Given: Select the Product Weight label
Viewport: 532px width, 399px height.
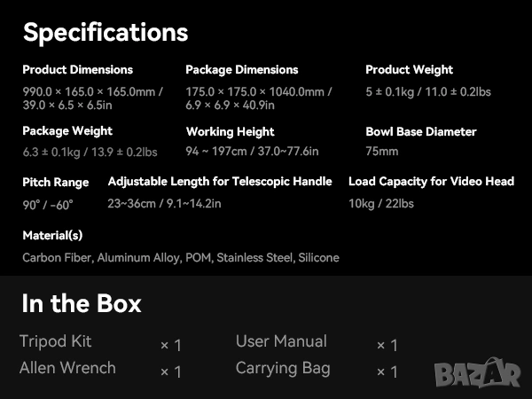Looking at the screenshot, I should 409,70.
